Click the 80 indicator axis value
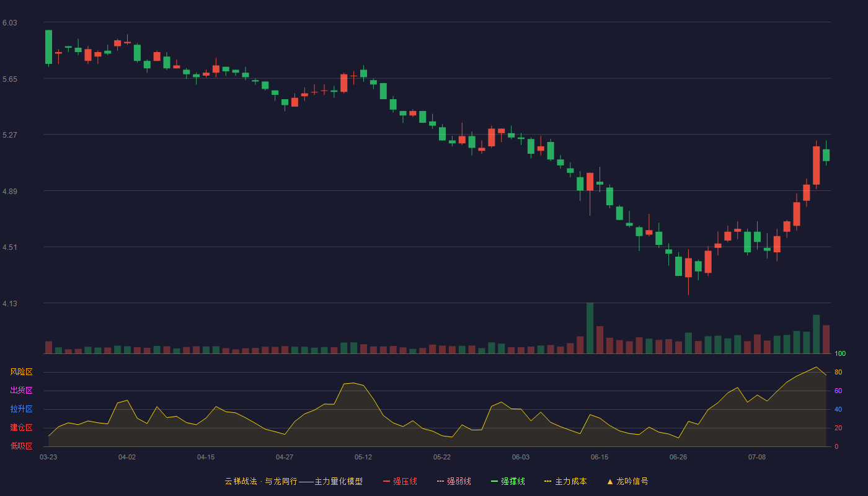 click(838, 372)
